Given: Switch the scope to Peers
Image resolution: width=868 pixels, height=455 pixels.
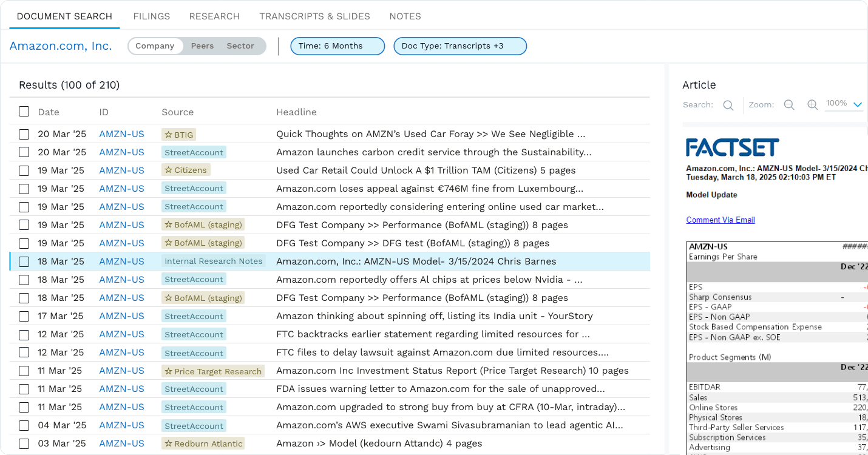Looking at the screenshot, I should [x=202, y=45].
